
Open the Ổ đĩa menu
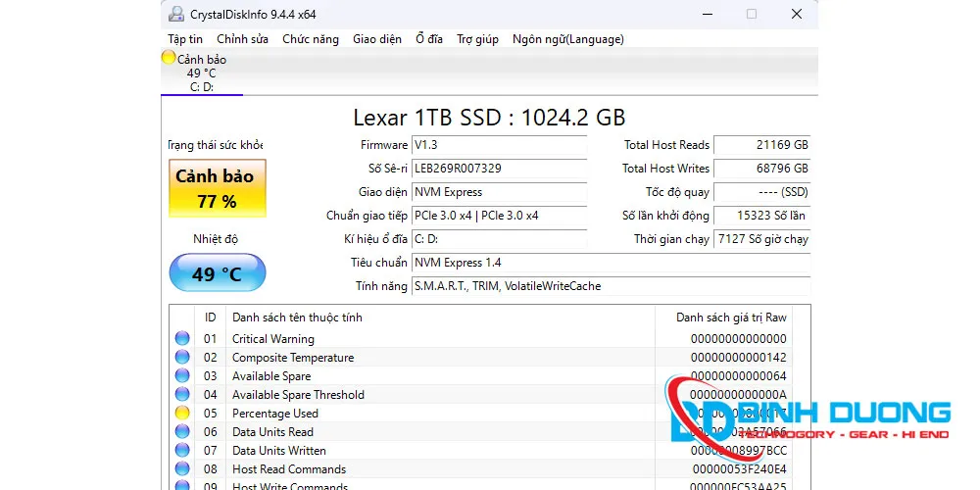pyautogui.click(x=429, y=39)
